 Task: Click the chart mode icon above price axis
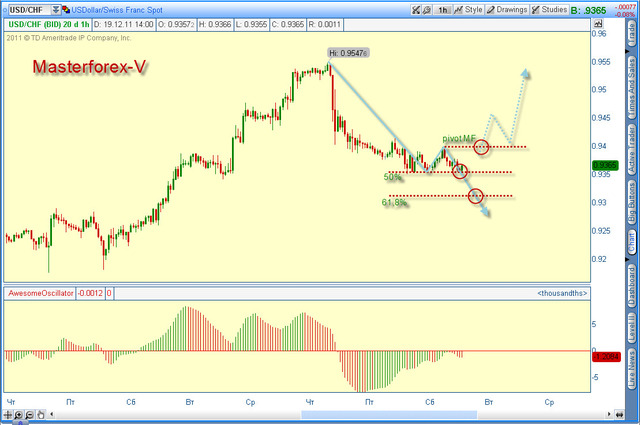[x=598, y=24]
